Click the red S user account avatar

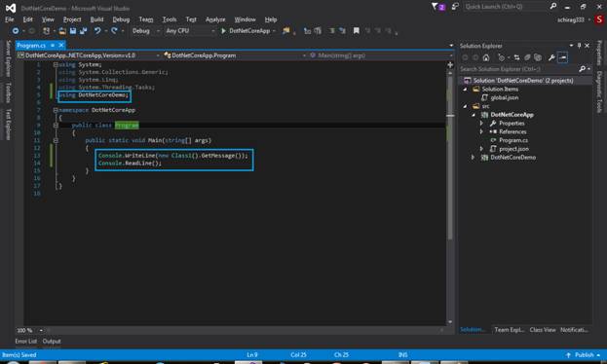(x=599, y=19)
